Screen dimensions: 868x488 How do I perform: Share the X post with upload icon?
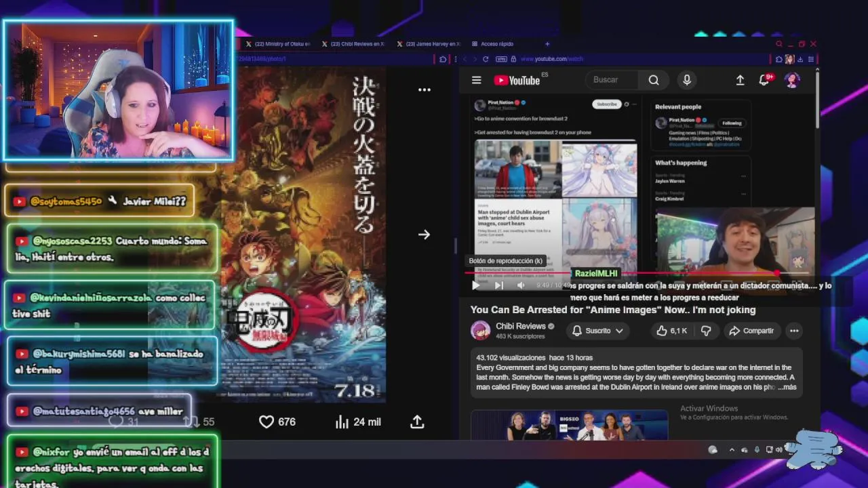click(417, 422)
